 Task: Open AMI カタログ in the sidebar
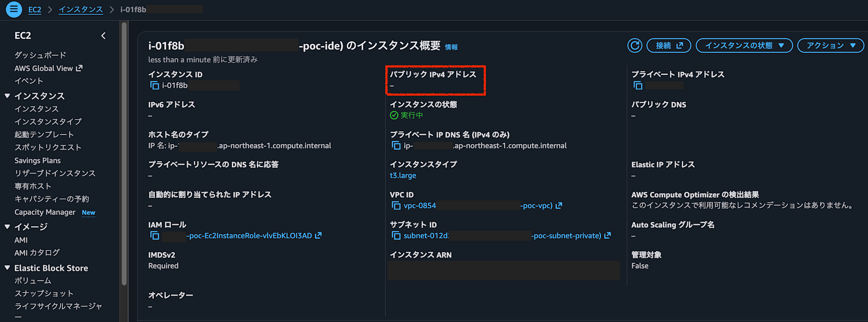pos(37,253)
